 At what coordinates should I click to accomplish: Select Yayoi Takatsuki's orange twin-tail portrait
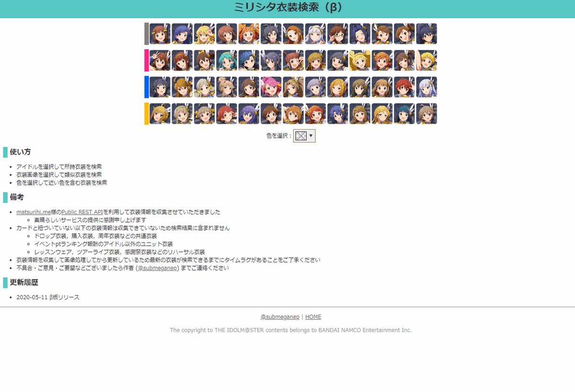[x=249, y=34]
